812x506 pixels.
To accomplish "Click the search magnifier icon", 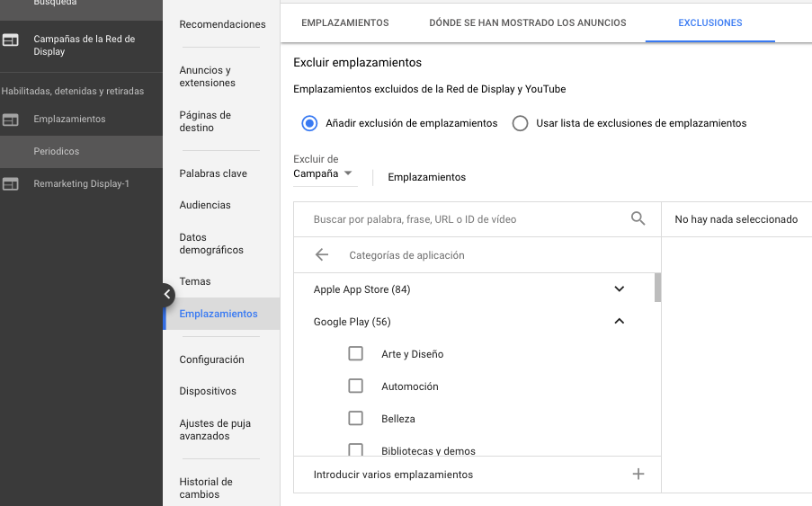I will 638,218.
